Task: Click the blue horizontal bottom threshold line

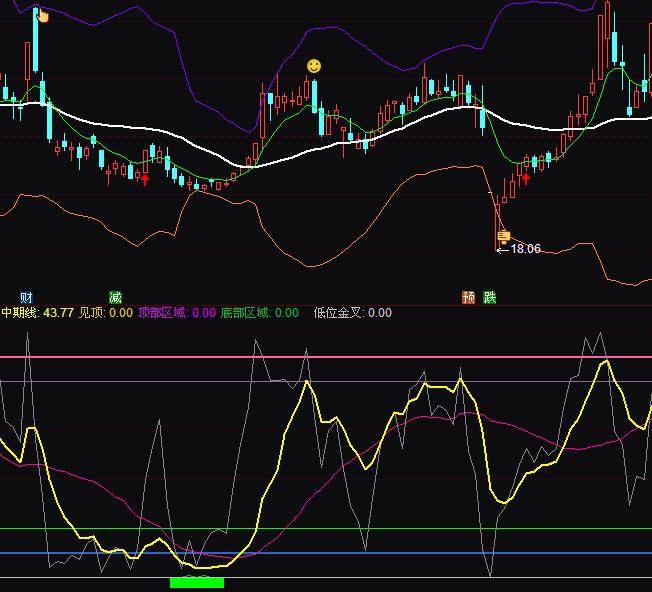Action: tap(400, 552)
